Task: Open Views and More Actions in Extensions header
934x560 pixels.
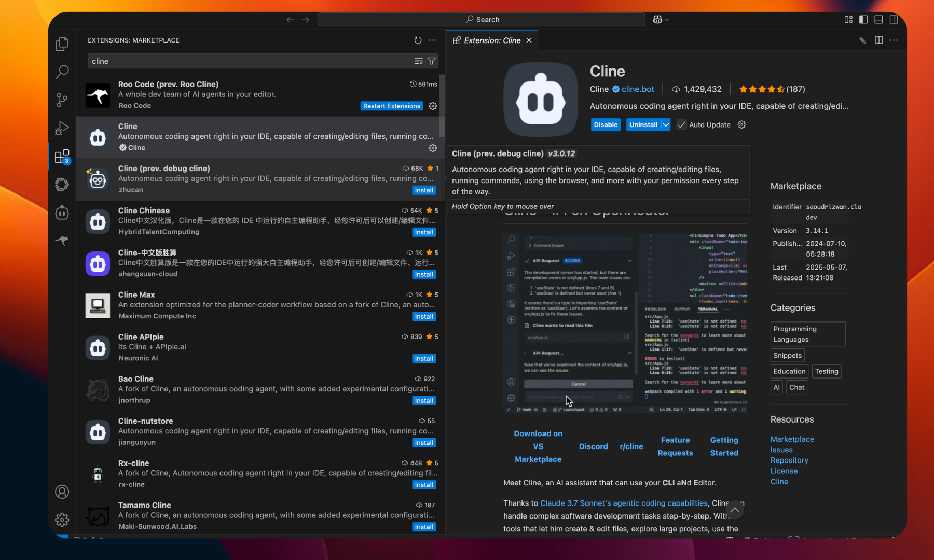Action: (x=432, y=40)
